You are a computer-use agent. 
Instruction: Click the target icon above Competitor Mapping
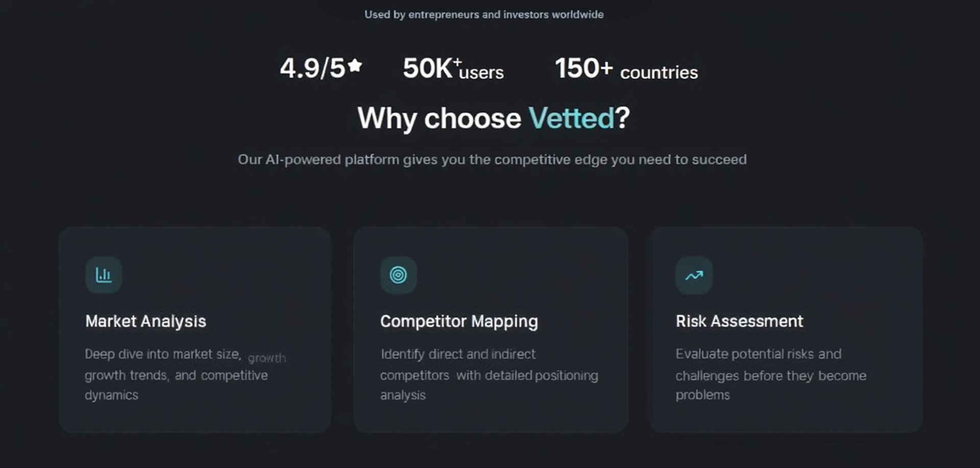tap(398, 275)
